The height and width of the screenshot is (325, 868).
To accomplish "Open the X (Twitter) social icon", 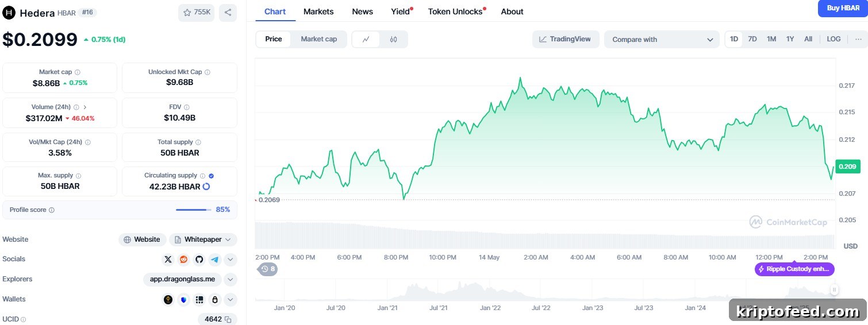I will click(x=168, y=260).
